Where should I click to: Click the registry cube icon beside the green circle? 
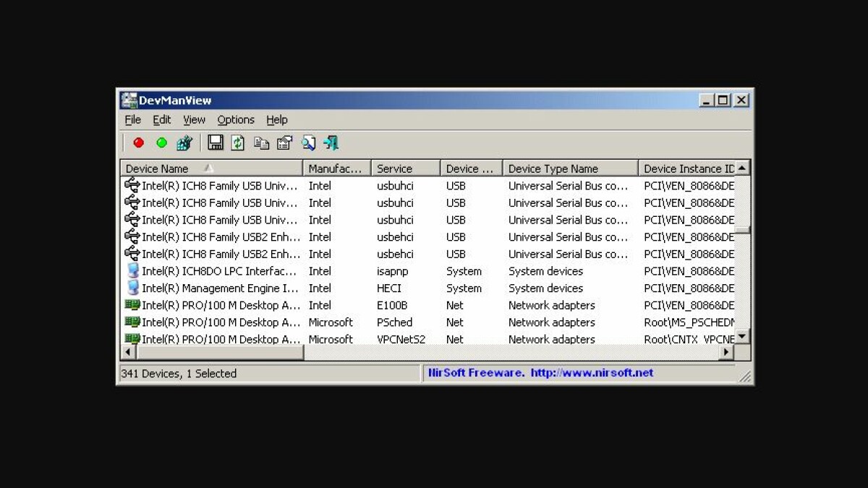[x=184, y=143]
